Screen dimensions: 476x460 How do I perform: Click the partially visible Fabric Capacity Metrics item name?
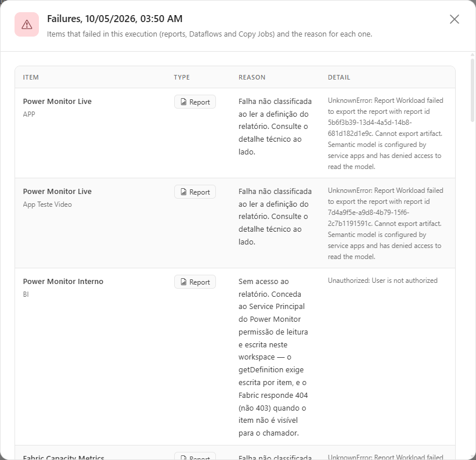tap(63, 457)
